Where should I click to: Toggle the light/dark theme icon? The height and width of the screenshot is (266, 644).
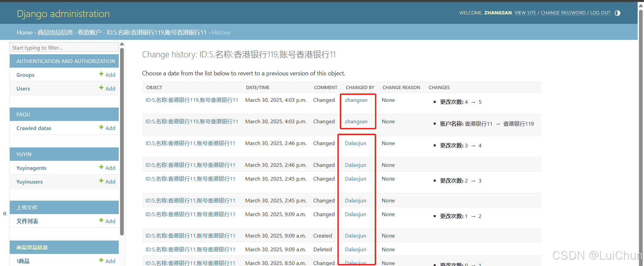[618, 13]
